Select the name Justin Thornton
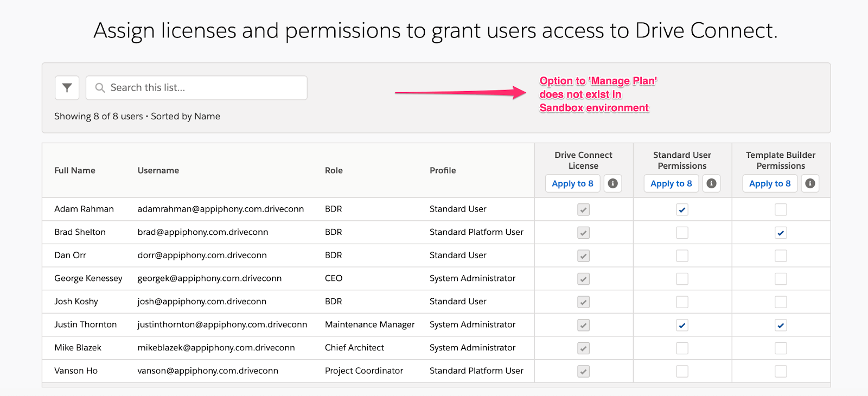The height and width of the screenshot is (396, 868). click(85, 324)
